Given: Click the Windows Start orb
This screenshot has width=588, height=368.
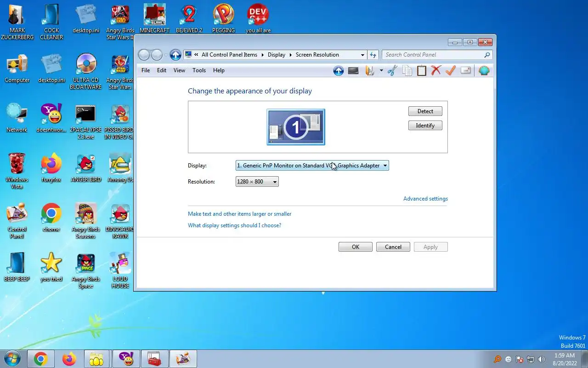Looking at the screenshot, I should point(12,359).
